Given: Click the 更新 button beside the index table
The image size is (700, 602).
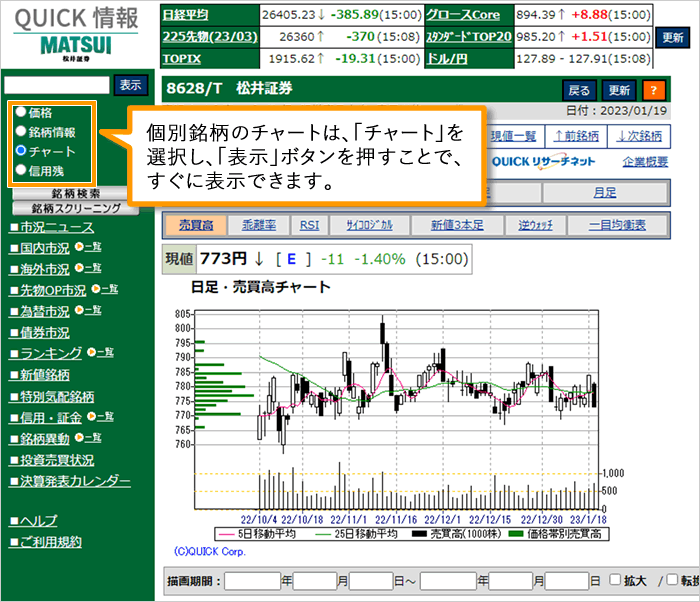Looking at the screenshot, I should coord(673,38).
